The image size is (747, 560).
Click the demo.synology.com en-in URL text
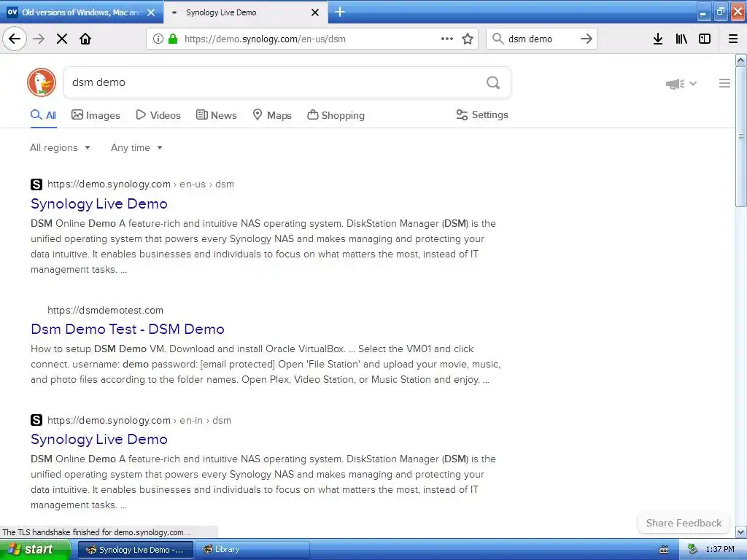click(x=139, y=421)
